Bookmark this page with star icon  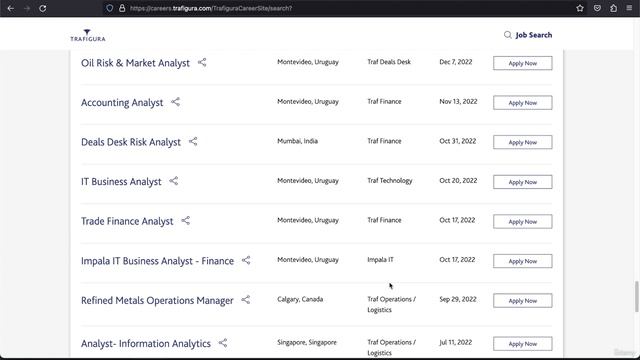click(580, 8)
